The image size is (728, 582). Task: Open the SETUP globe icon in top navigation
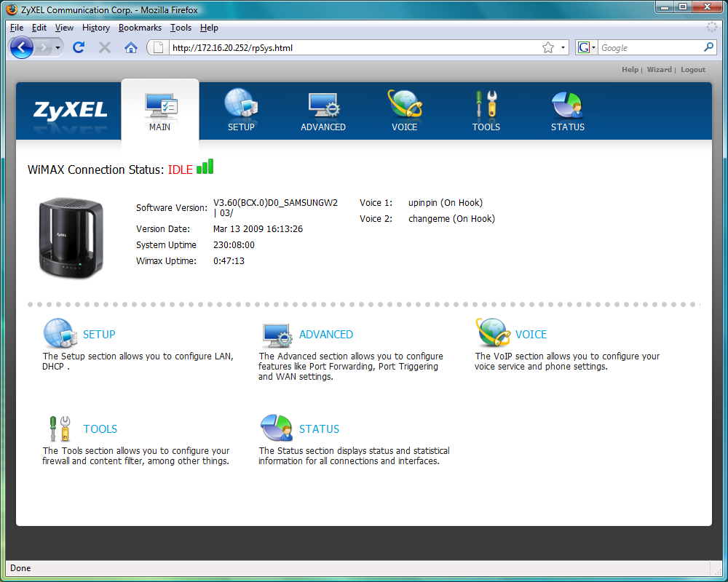point(241,103)
